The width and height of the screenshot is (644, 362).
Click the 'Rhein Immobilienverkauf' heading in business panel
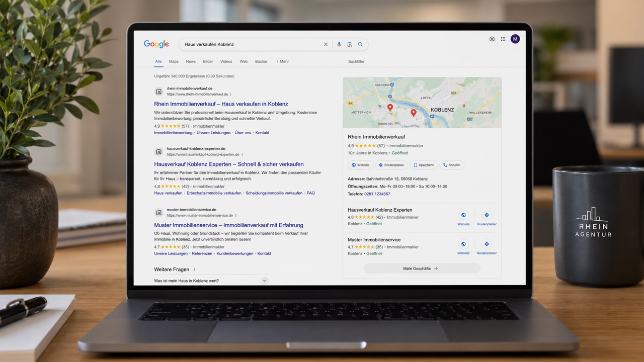(x=376, y=137)
